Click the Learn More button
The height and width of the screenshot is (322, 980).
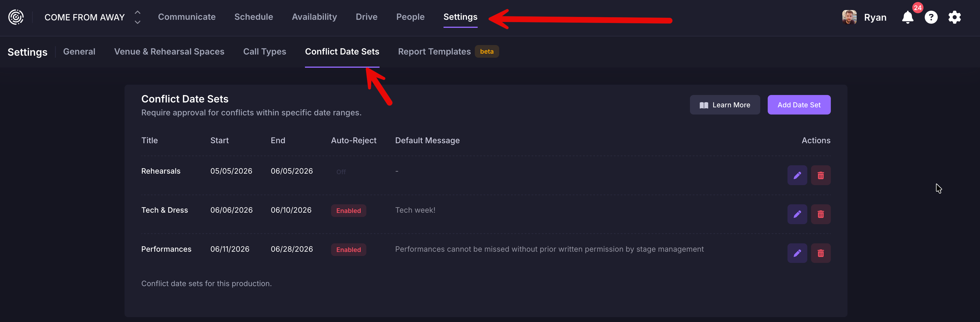tap(725, 105)
